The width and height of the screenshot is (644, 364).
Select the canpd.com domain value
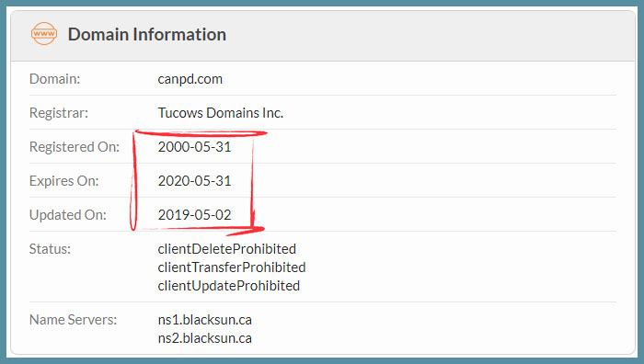coord(190,79)
